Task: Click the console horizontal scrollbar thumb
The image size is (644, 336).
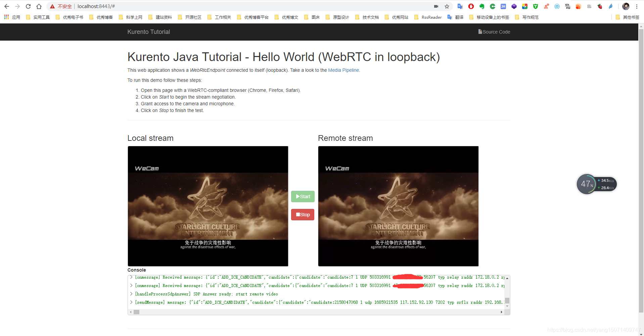Action: click(x=136, y=312)
